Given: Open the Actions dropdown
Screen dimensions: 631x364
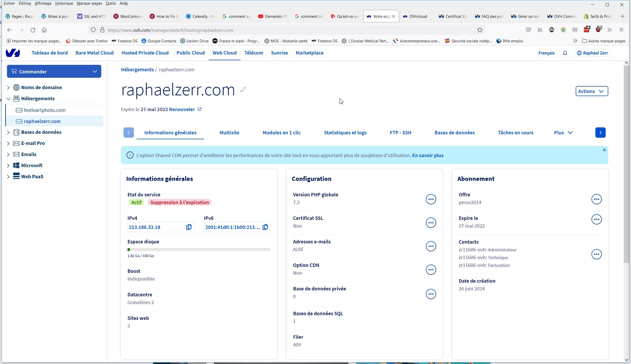Looking at the screenshot, I should [591, 91].
